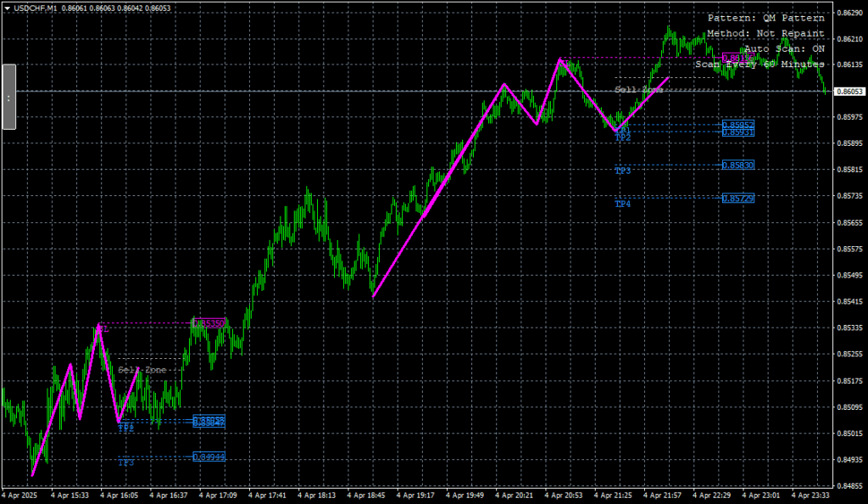The height and width of the screenshot is (504, 868).
Task: Click the magenta 0.85350 stop loss price box
Action: click(x=209, y=323)
